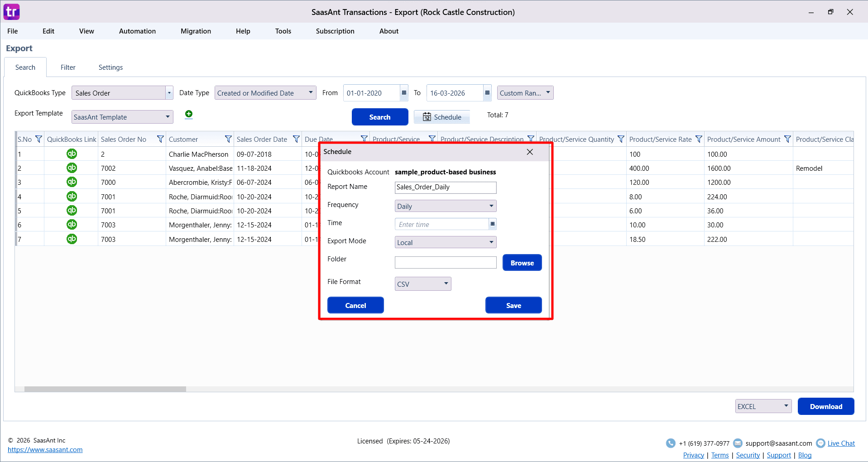Open the Frequency Daily dropdown
868x462 pixels.
pos(446,206)
